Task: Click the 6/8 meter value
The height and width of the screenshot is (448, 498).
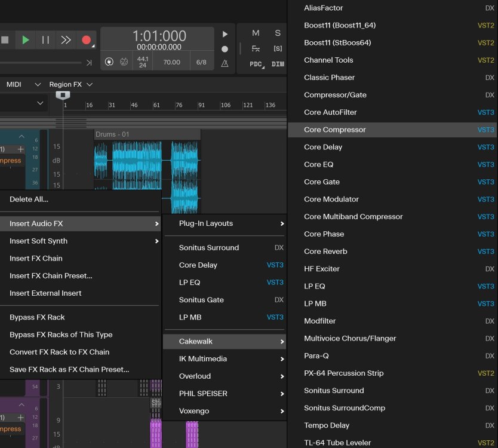Action: point(201,62)
